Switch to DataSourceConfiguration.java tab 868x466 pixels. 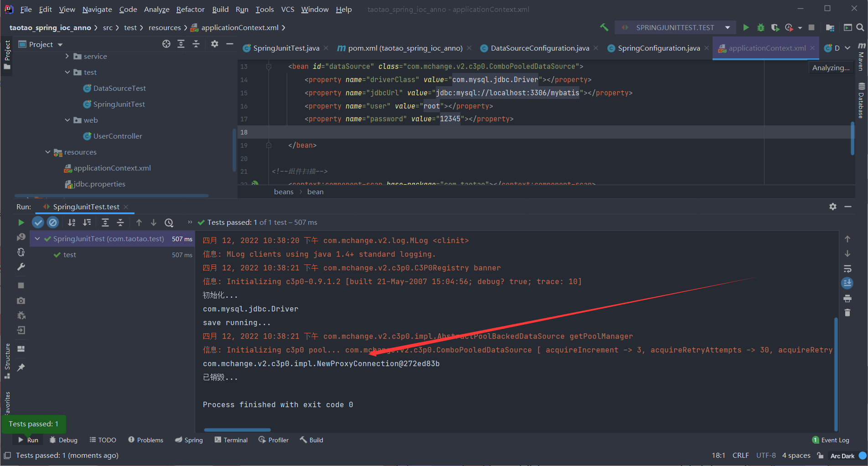coord(540,48)
